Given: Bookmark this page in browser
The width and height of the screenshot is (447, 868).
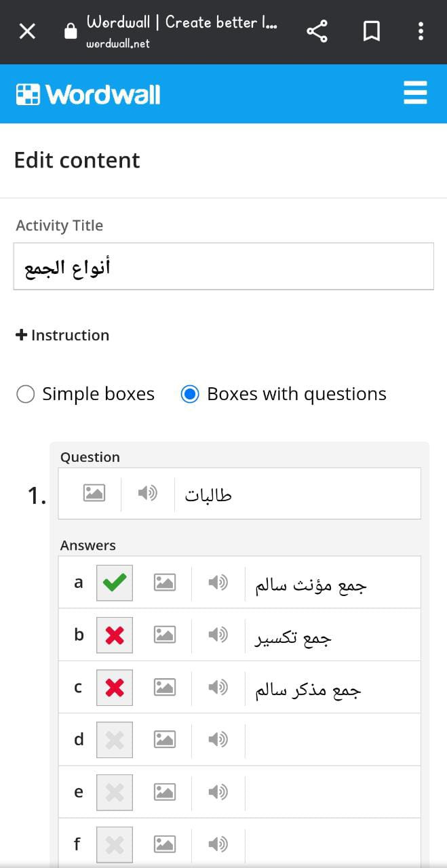Looking at the screenshot, I should [x=372, y=31].
